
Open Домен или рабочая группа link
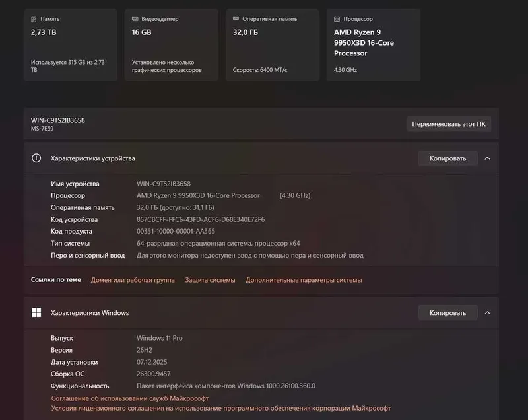[x=133, y=280]
